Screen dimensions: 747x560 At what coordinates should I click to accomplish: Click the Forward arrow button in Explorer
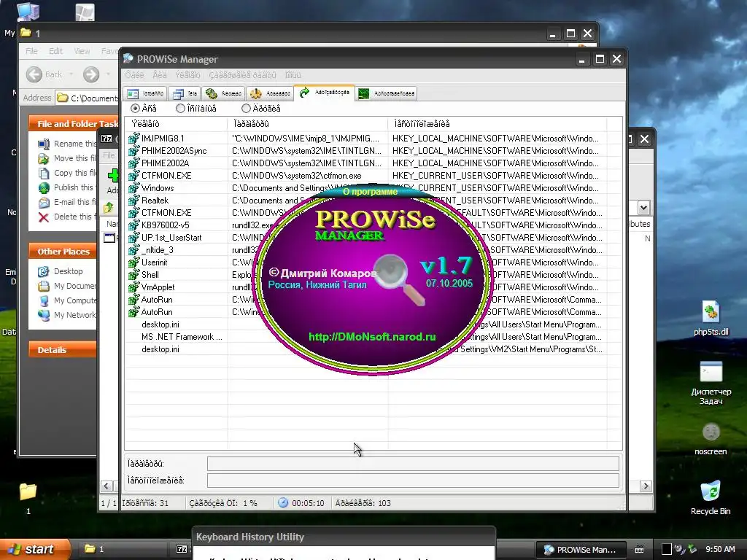point(91,74)
